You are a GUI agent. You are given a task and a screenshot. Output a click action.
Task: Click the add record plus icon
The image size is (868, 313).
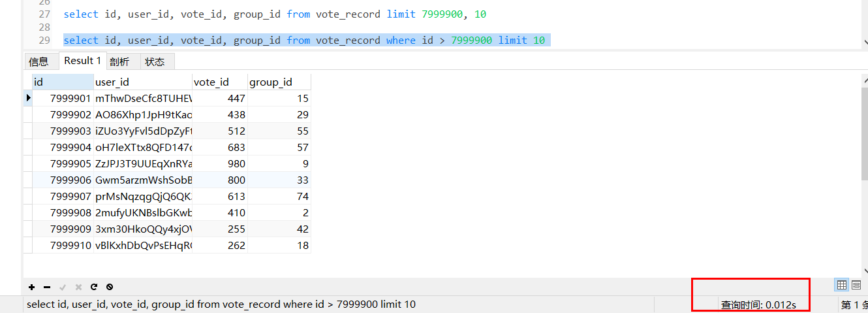point(31,287)
